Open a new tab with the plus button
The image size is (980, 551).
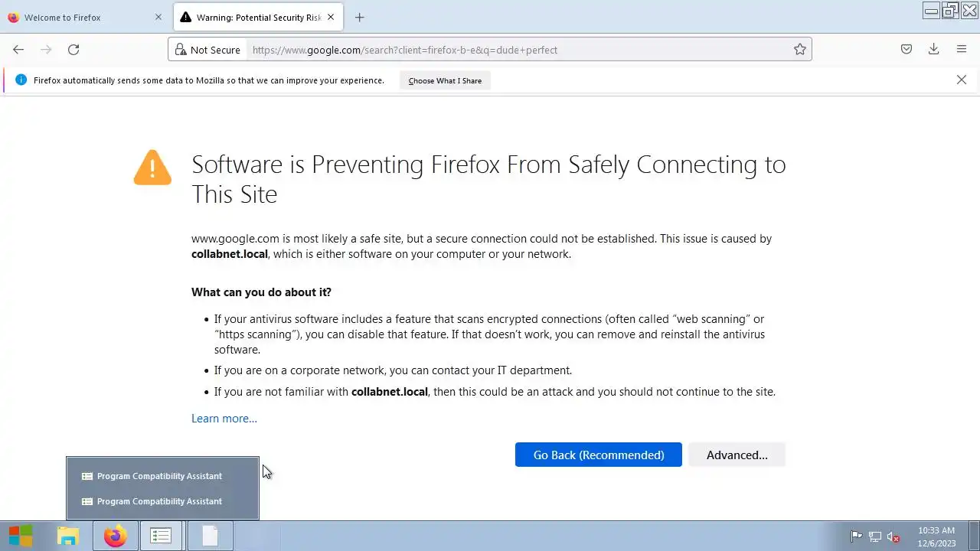pos(359,18)
